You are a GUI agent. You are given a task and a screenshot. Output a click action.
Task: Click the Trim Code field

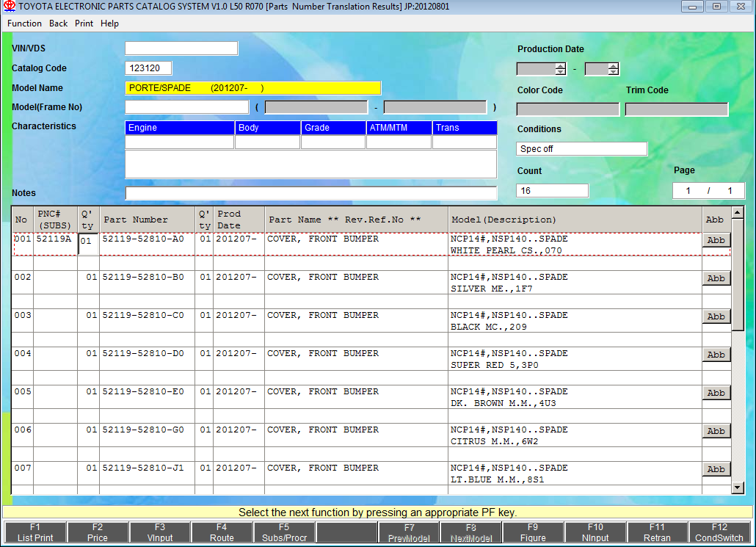pos(677,109)
